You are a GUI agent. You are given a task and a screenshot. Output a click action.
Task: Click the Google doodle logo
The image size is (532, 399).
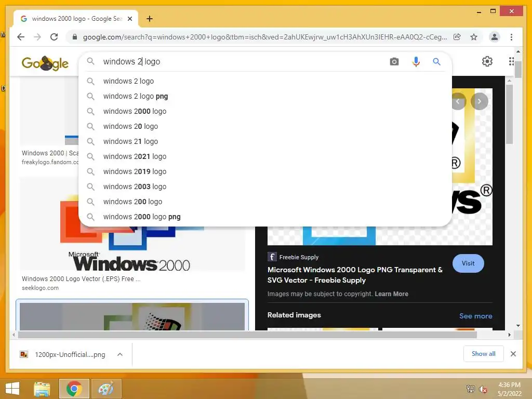click(x=45, y=63)
